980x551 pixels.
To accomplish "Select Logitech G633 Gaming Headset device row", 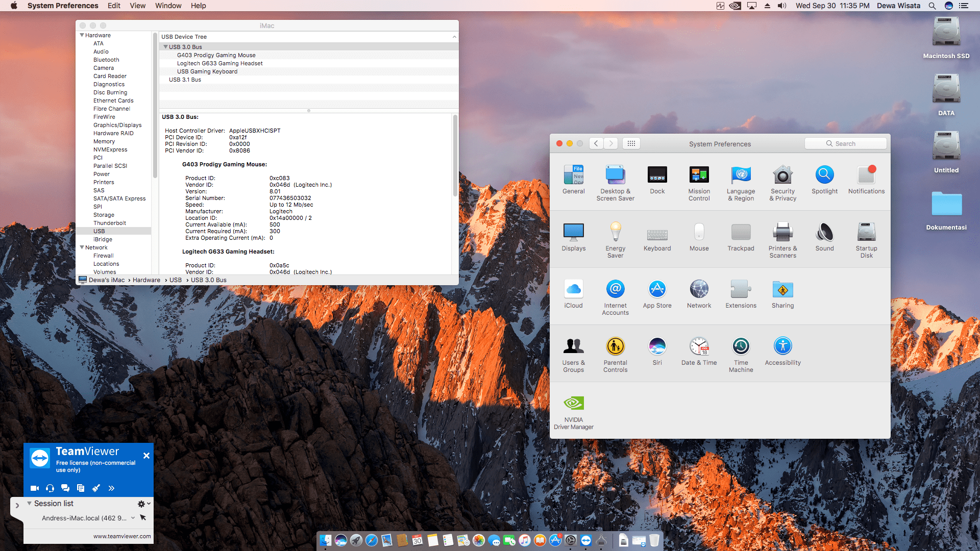I will [219, 63].
